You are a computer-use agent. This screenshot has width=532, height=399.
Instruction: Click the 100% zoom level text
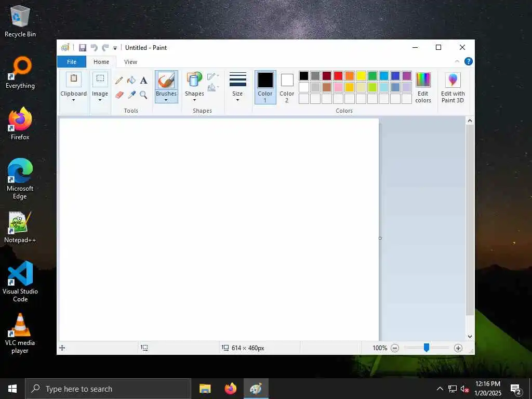pos(380,348)
